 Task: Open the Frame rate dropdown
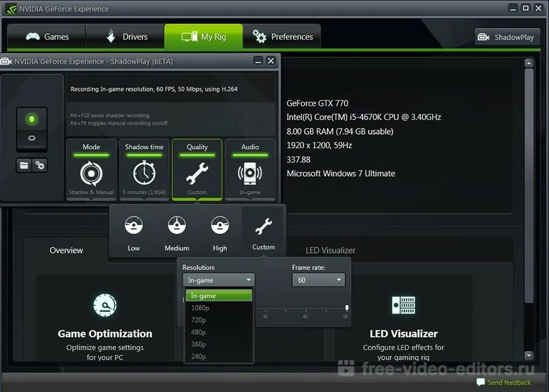318,280
